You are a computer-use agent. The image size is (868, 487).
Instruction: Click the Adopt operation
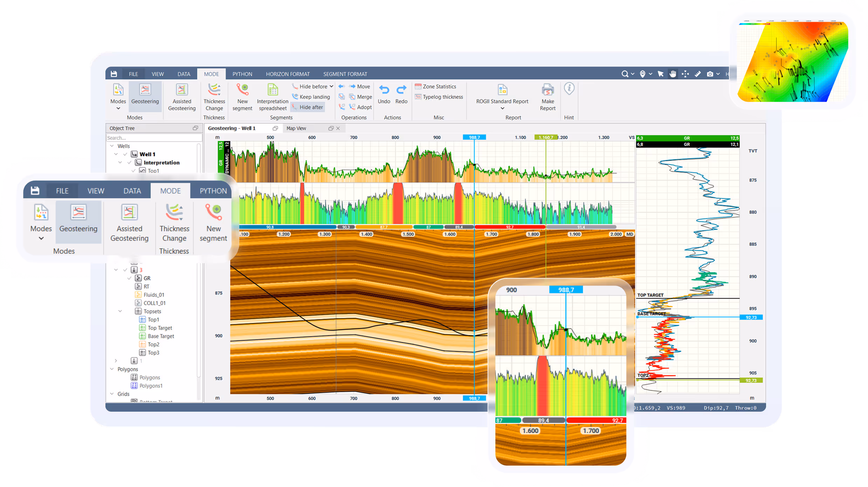(x=360, y=107)
